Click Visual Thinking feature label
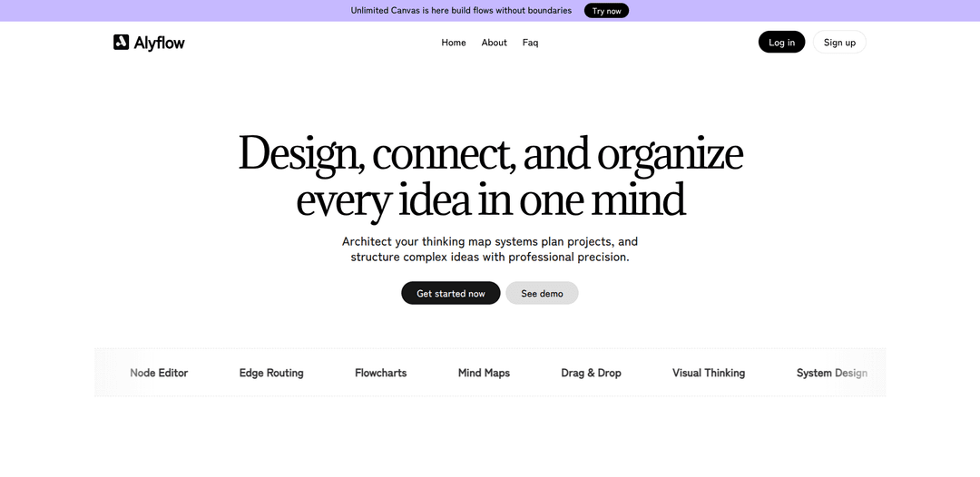Viewport: 980px width, 477px height. pos(709,373)
